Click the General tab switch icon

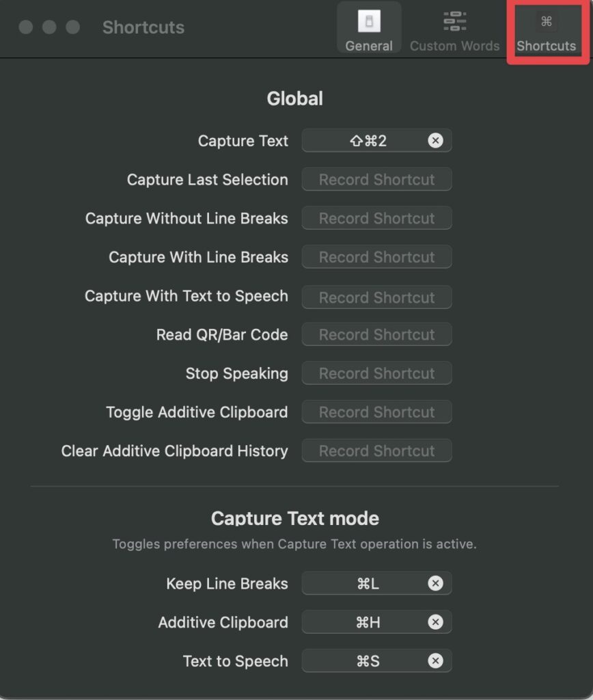[369, 21]
